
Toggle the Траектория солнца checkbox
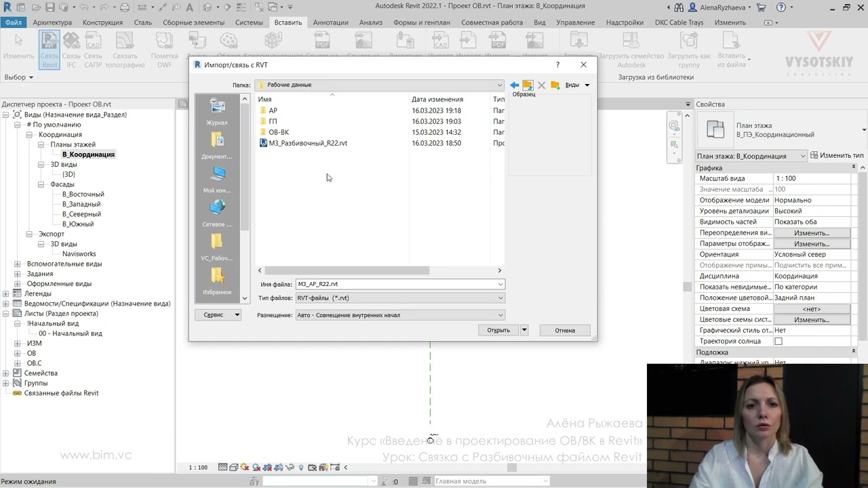(x=778, y=341)
